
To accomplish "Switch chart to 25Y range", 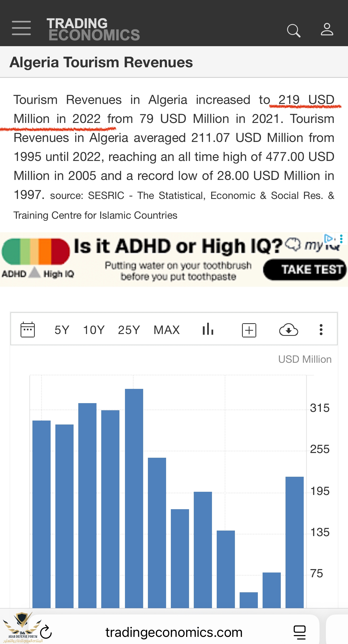I will coord(129,330).
